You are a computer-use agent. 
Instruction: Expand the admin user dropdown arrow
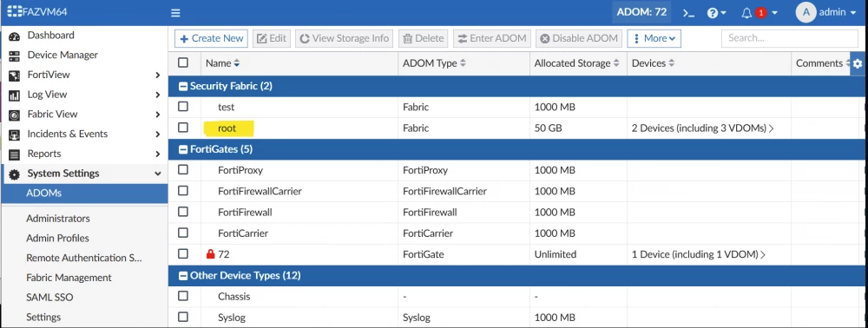pos(852,13)
